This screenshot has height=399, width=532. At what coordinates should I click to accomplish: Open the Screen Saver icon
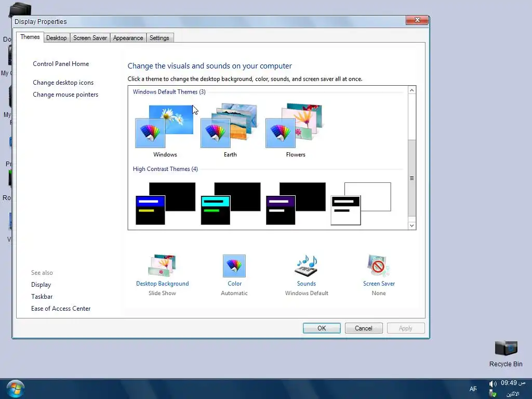pyautogui.click(x=378, y=265)
